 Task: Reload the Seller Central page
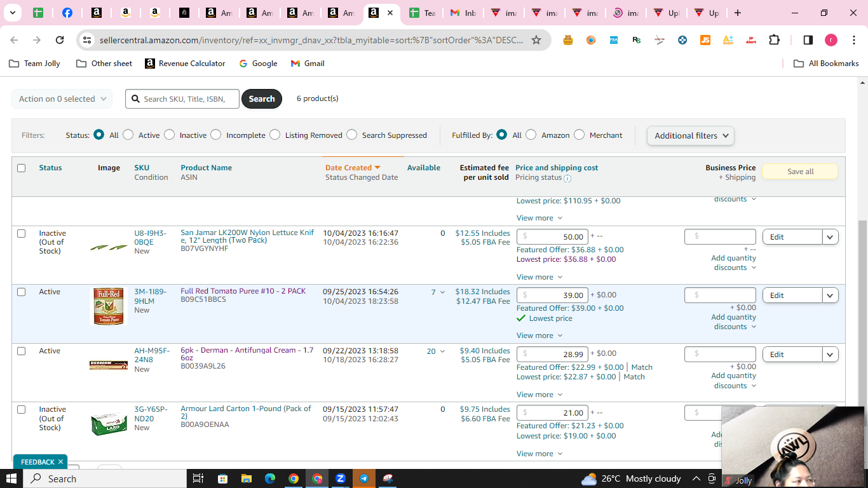[x=60, y=40]
